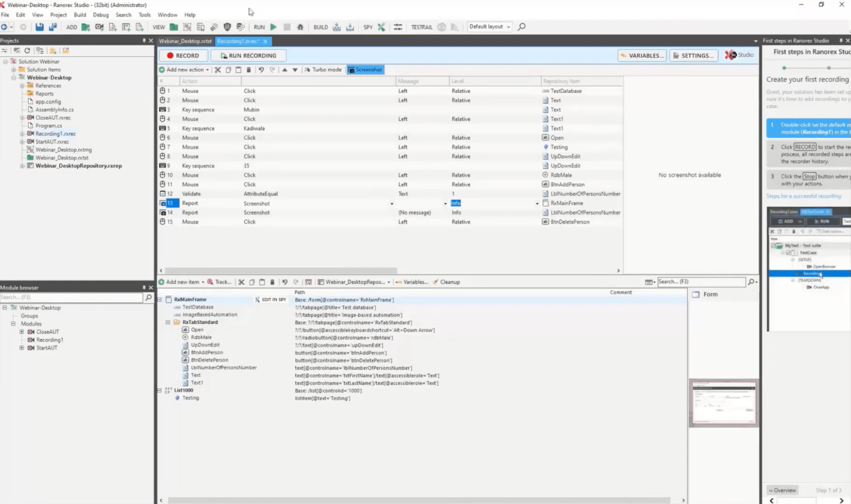Click the toolbar search magnifier icon
This screenshot has height=504, width=851.
point(521,27)
